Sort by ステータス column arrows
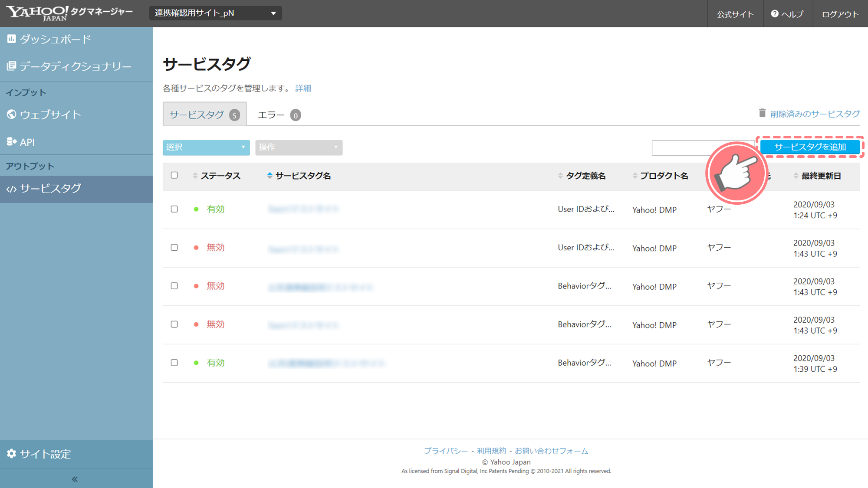This screenshot has width=868, height=488. 195,176
